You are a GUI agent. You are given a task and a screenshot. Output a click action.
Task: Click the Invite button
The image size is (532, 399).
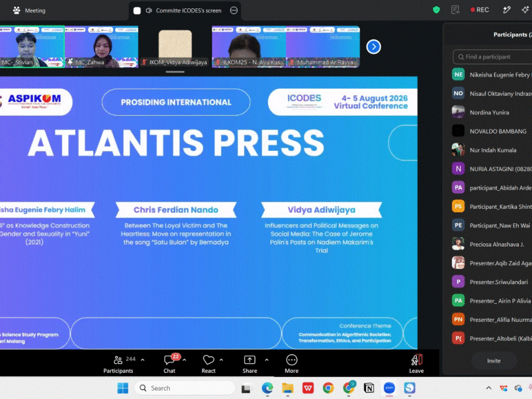point(494,361)
